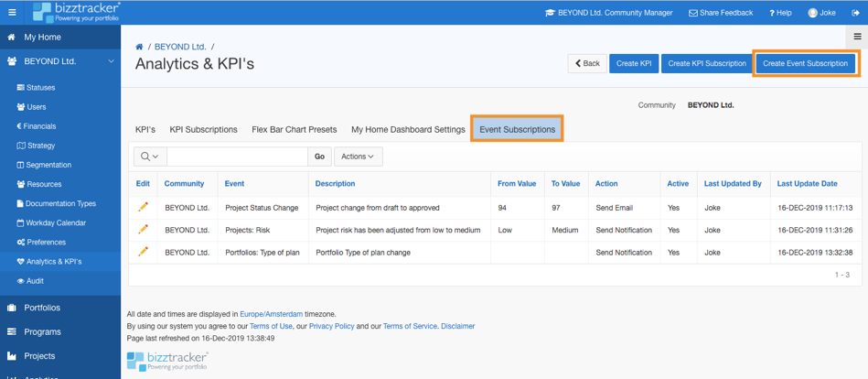Edit the Project Status Change row pencil
Screen dimensions: 868x379
144,207
